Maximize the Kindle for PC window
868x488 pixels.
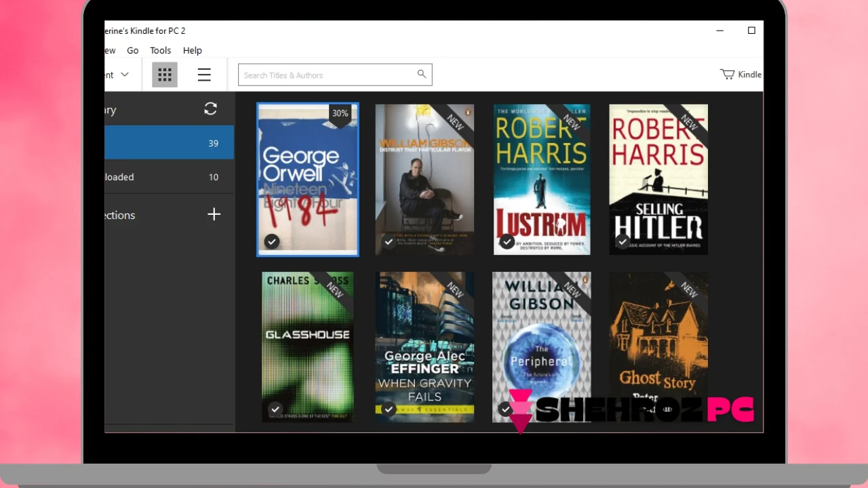click(x=751, y=30)
